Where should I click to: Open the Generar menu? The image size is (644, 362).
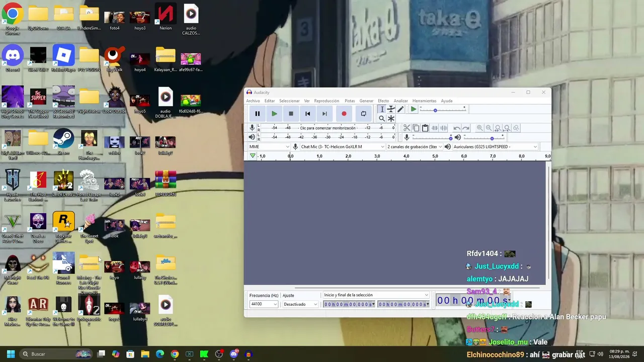[366, 101]
